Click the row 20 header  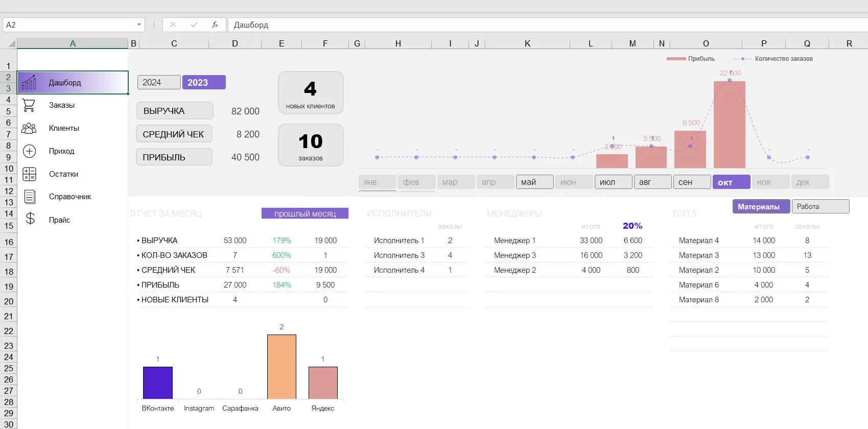tap(9, 301)
